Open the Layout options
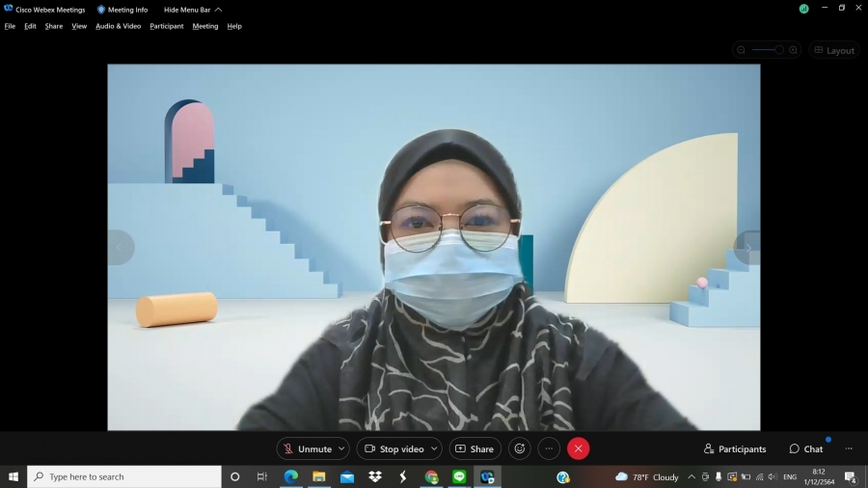Screen dimensions: 868x488 [833, 50]
